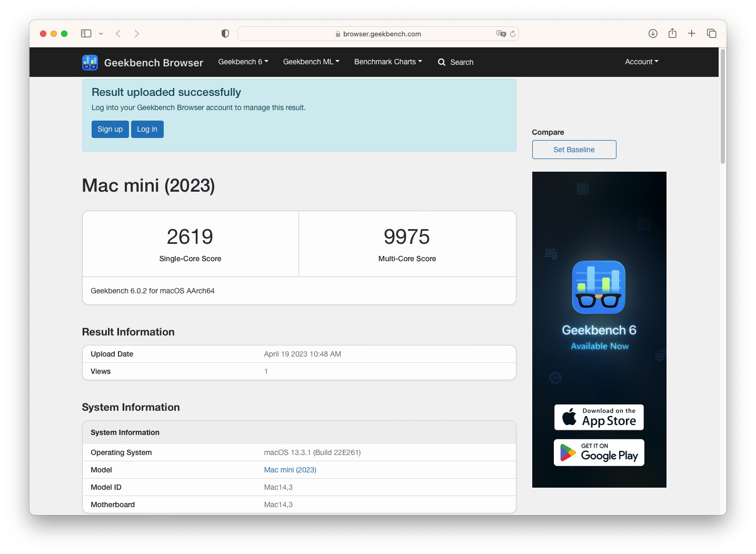Open the downloads icon in toolbar
This screenshot has height=554, width=756.
pos(653,34)
